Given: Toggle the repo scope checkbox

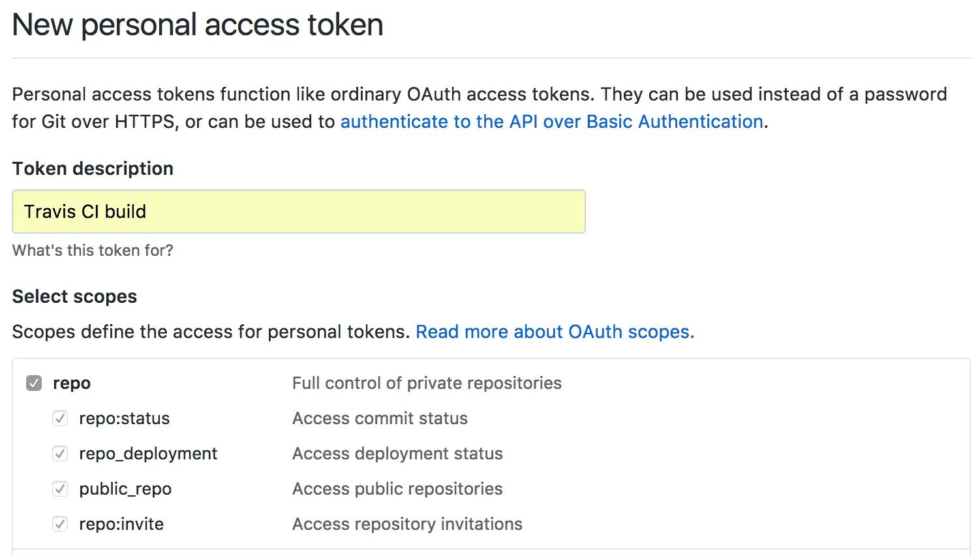Looking at the screenshot, I should (34, 383).
